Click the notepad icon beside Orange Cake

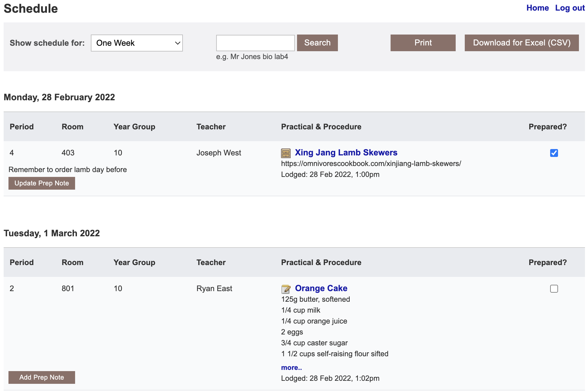[286, 289]
